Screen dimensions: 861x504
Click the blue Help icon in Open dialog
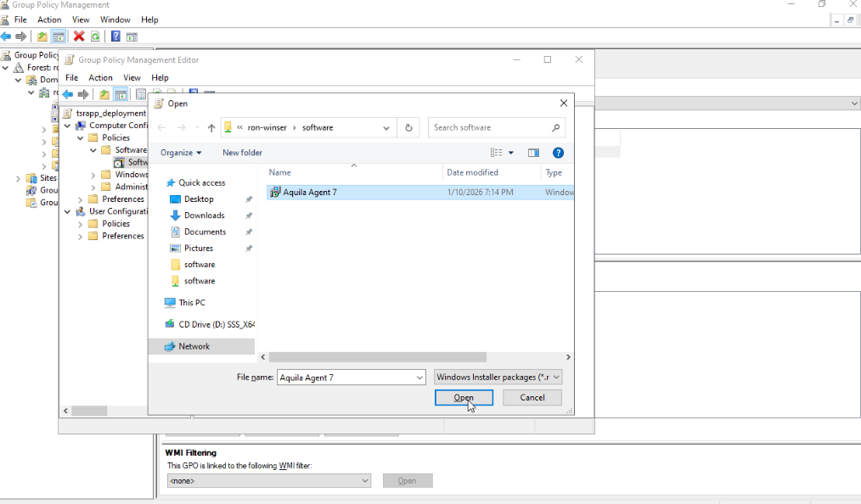[558, 153]
